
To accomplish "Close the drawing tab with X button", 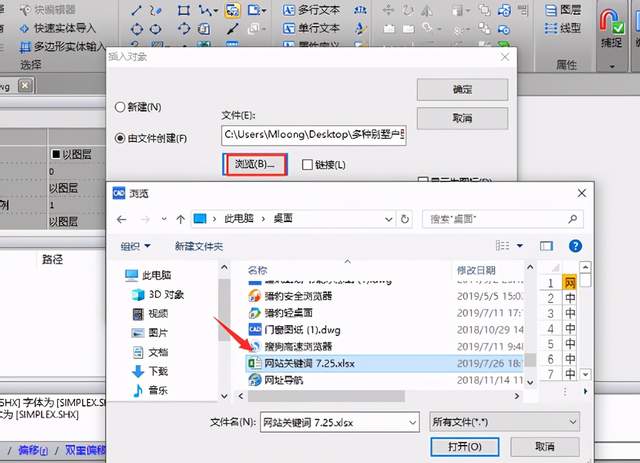I will (x=25, y=85).
